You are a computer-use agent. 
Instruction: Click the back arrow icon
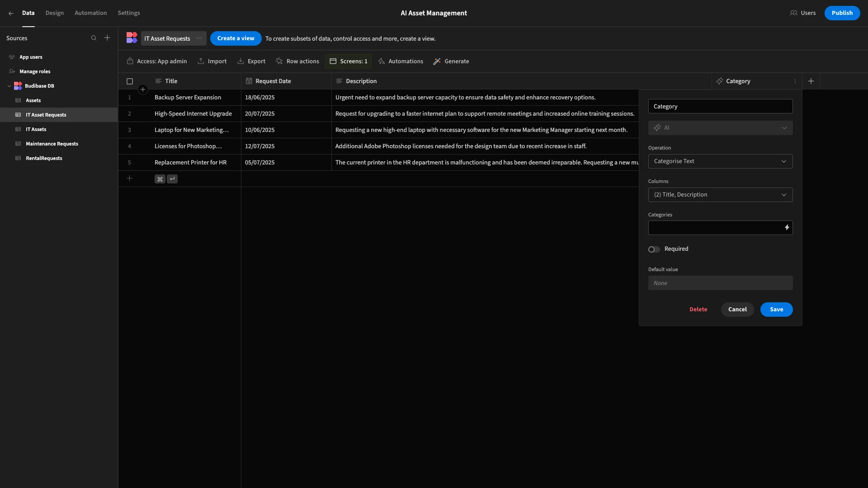click(x=11, y=13)
